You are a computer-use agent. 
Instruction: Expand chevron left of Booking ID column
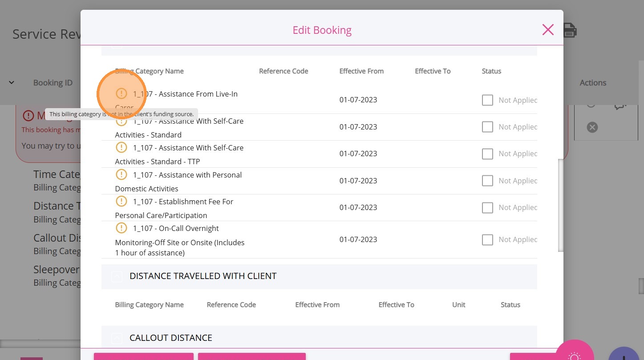tap(12, 82)
